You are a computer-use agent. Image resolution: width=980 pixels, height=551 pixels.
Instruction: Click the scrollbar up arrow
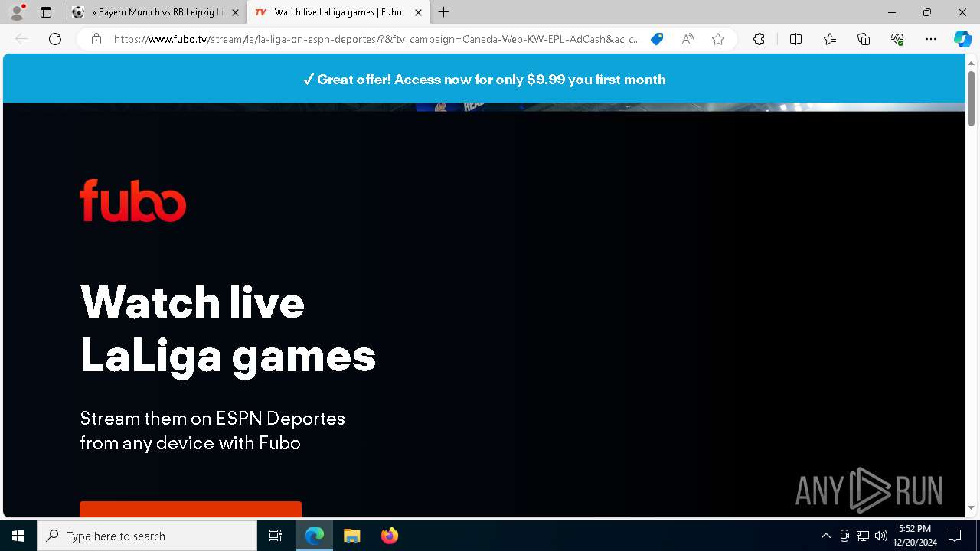pos(971,62)
